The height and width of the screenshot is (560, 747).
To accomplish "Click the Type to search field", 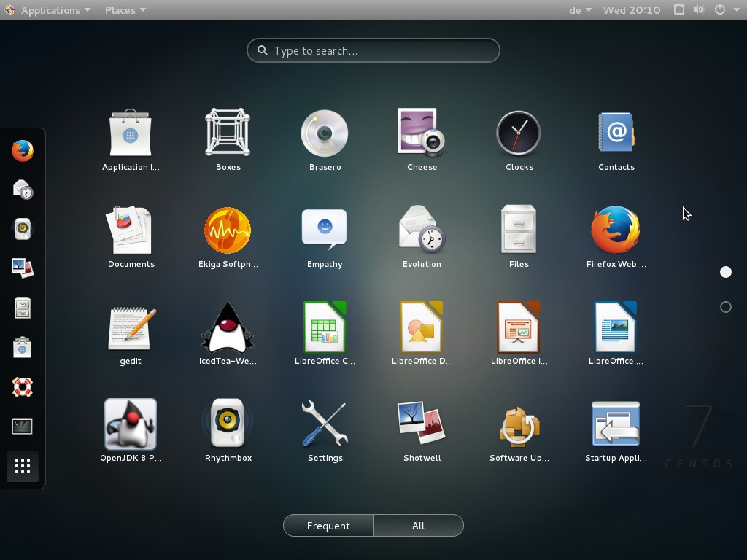I will click(x=373, y=50).
